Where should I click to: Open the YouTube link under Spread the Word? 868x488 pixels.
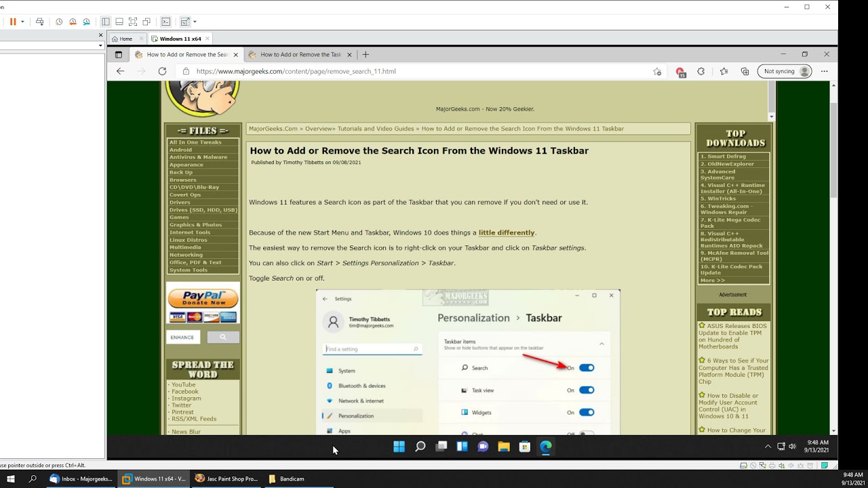pyautogui.click(x=183, y=384)
